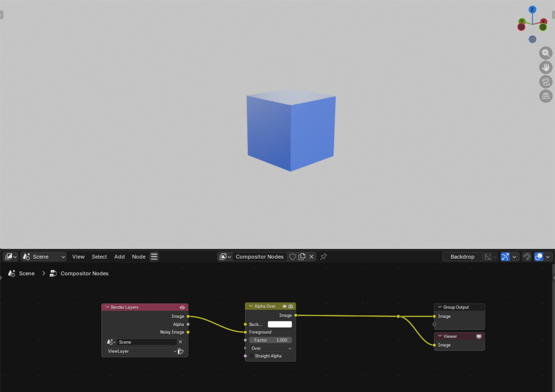Image resolution: width=555 pixels, height=392 pixels.
Task: Duplicate the Compositor Nodes node tree
Action: click(x=302, y=257)
